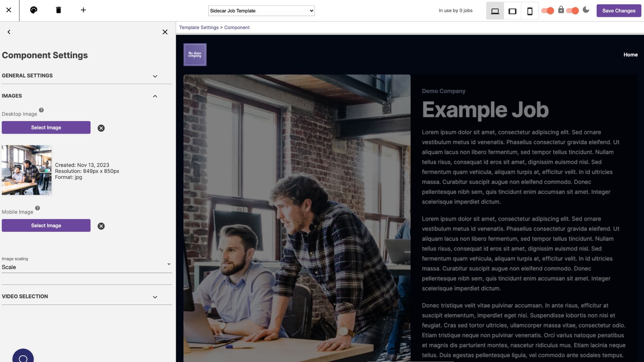Switch to laptop desktop preview
The height and width of the screenshot is (362, 644).
495,11
